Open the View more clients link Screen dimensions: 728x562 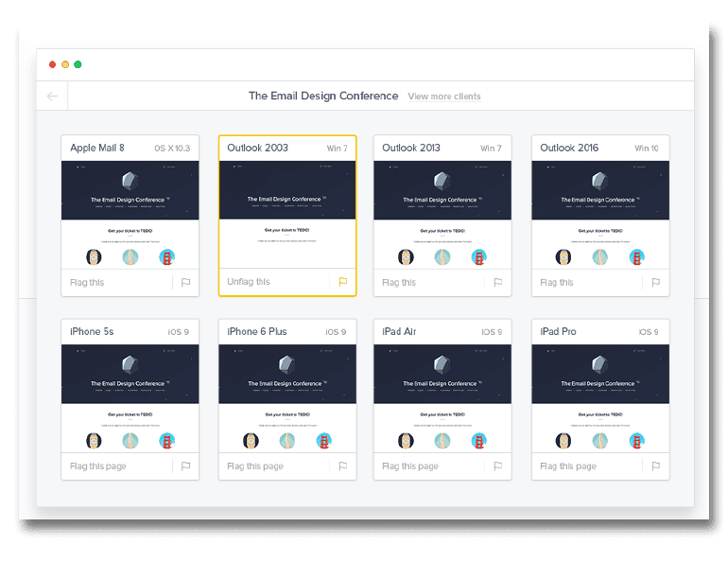[443, 97]
